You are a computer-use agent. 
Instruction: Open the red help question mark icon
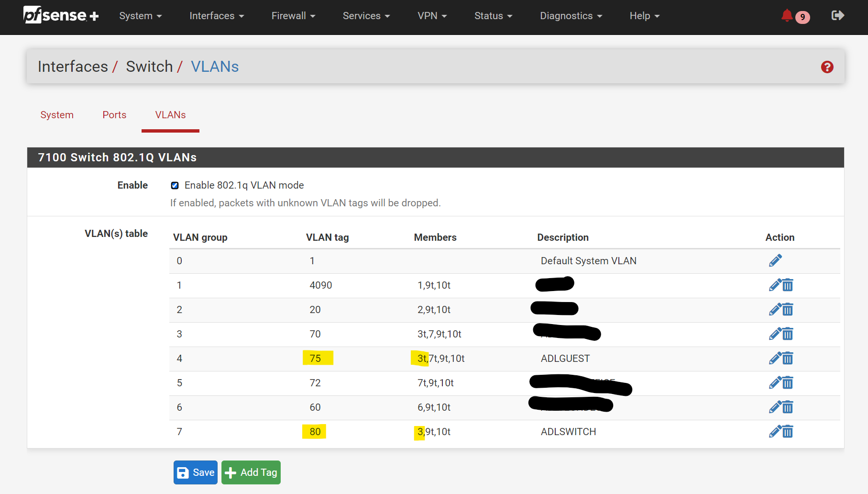click(827, 67)
